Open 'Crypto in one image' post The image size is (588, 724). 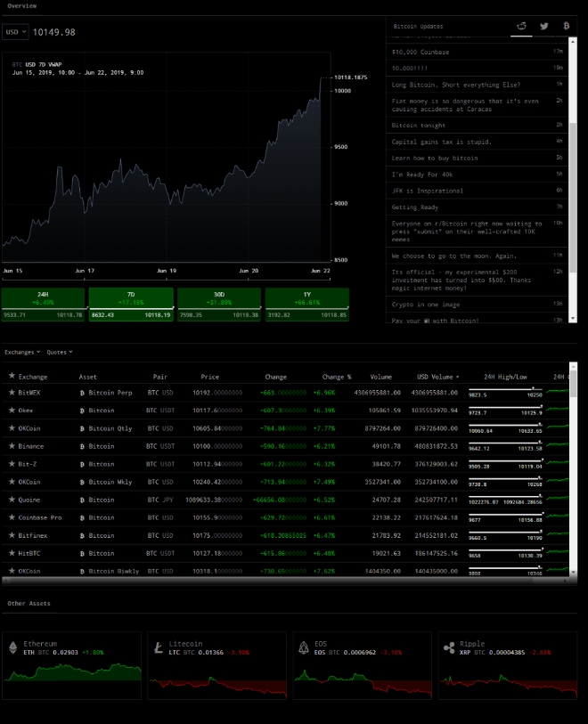477,305
